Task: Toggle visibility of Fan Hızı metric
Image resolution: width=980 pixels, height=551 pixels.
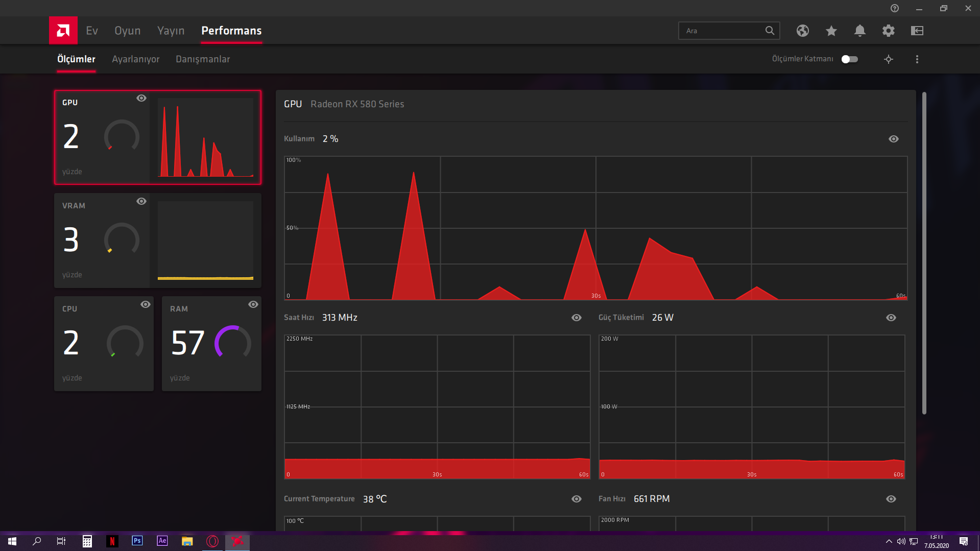Action: click(x=891, y=499)
